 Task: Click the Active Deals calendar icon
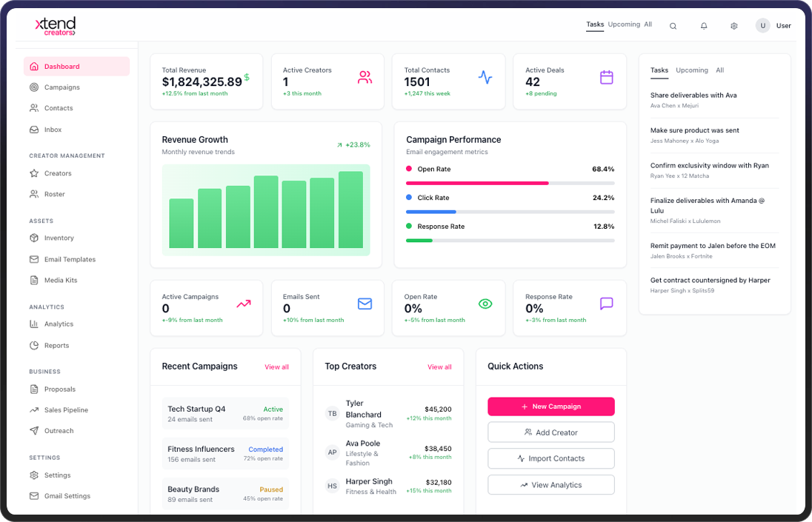click(x=606, y=77)
